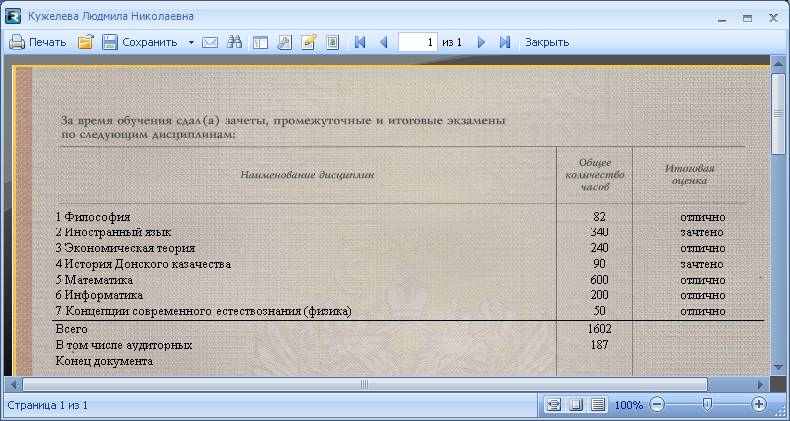The width and height of the screenshot is (790, 421).
Task: Click the vertical scrollbar thumb
Action: click(778, 113)
